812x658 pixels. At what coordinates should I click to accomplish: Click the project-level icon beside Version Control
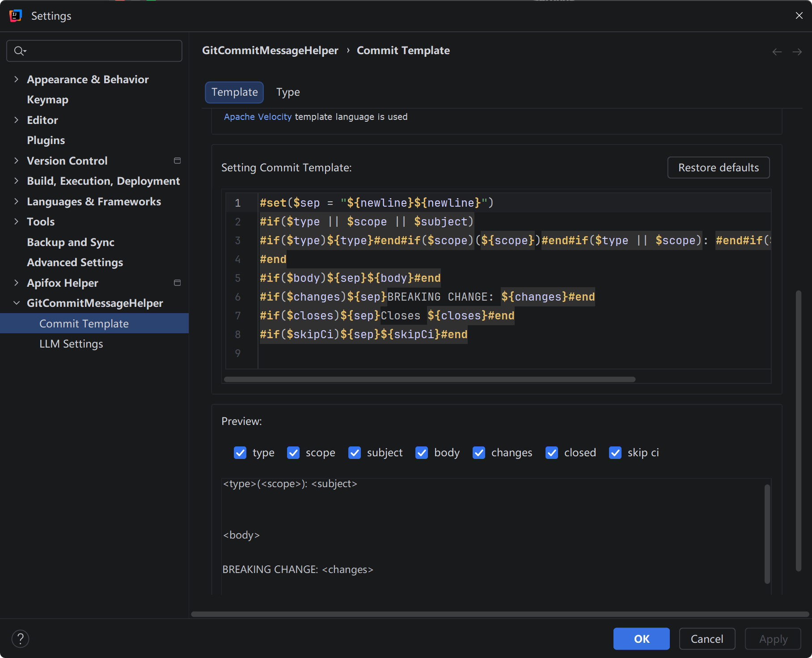coord(177,161)
